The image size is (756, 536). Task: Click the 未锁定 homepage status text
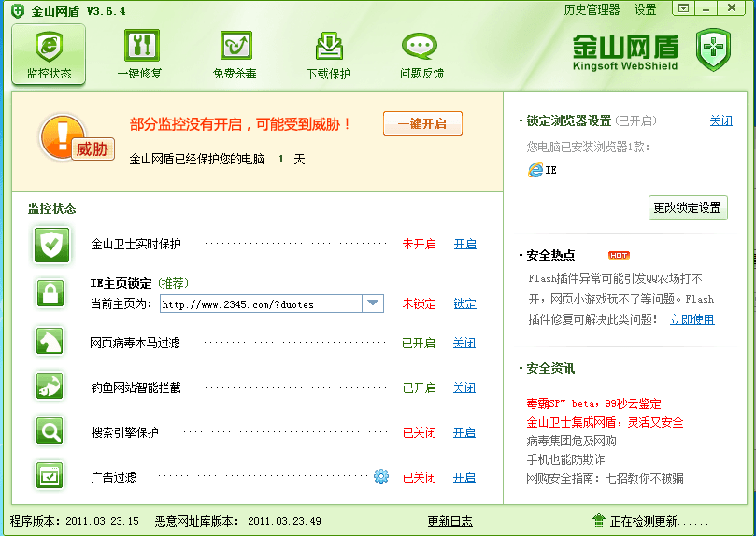tap(420, 303)
